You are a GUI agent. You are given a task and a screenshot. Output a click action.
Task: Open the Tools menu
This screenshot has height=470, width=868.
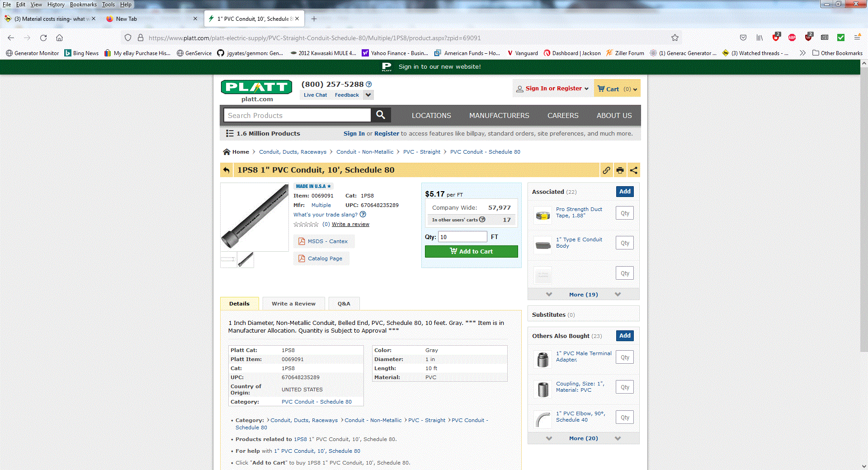pyautogui.click(x=108, y=5)
